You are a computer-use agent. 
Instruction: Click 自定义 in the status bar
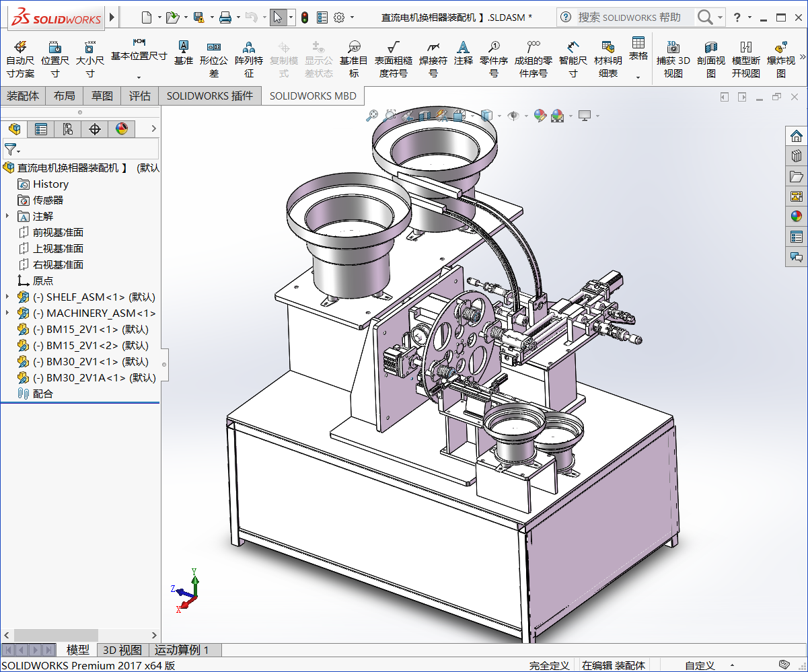tap(700, 665)
